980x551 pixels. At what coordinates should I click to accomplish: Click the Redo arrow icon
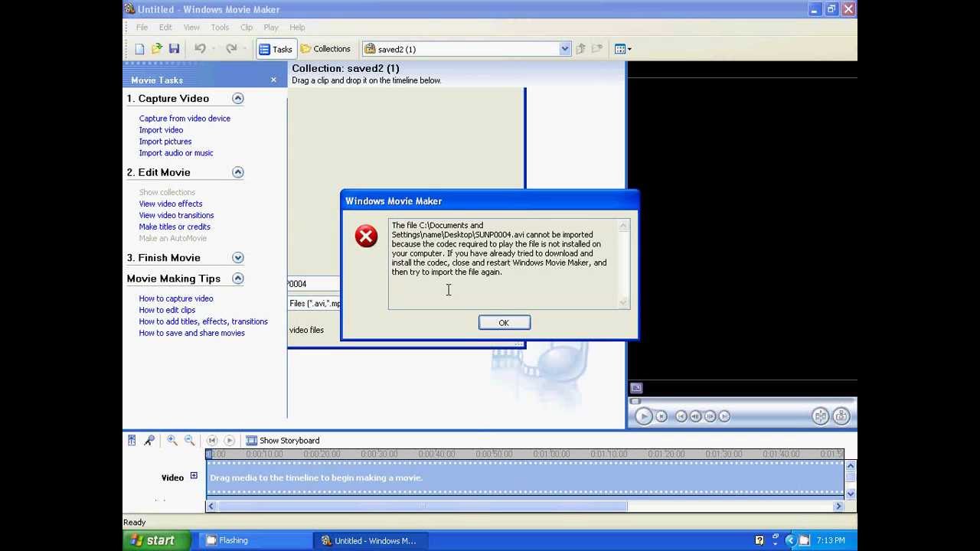pos(231,49)
